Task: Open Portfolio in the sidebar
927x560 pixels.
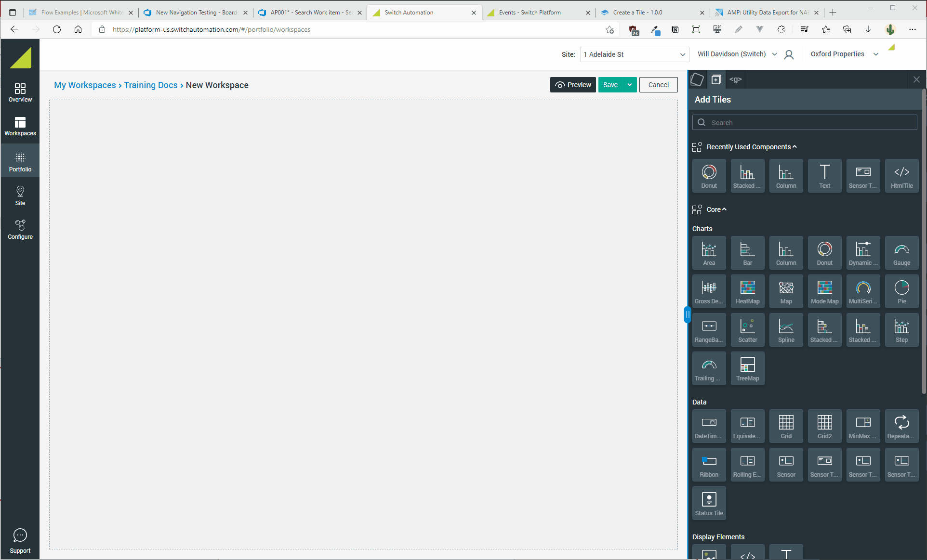Action: click(20, 161)
